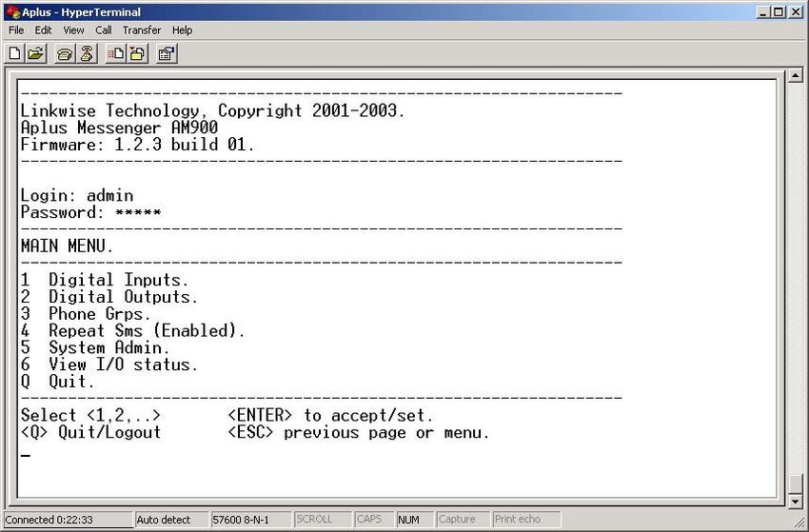Click the 'View I/O status.' line

pyautogui.click(x=109, y=365)
